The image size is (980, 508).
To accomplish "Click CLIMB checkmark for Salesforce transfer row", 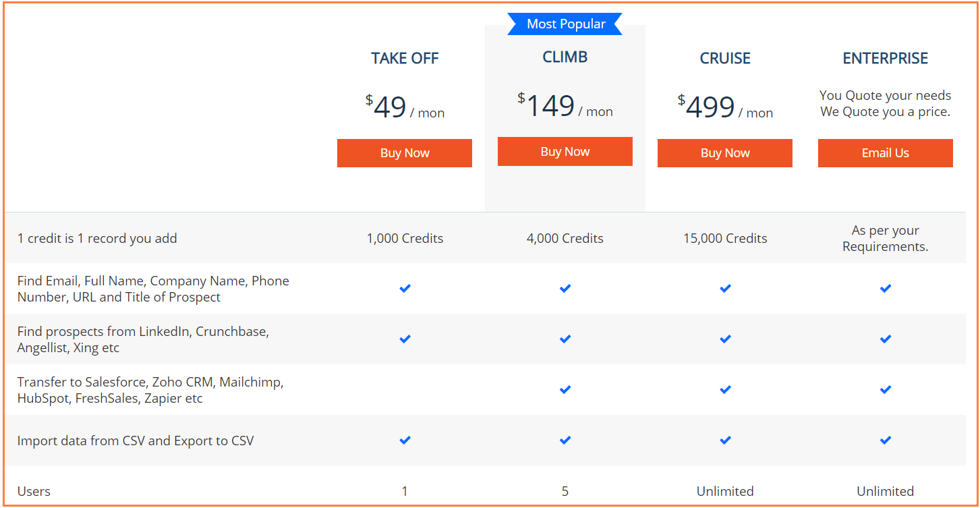I will (x=565, y=390).
